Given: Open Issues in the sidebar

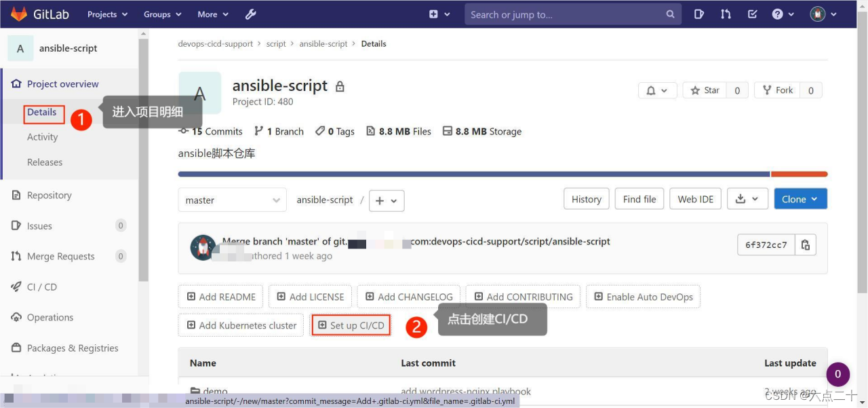Looking at the screenshot, I should [x=39, y=226].
